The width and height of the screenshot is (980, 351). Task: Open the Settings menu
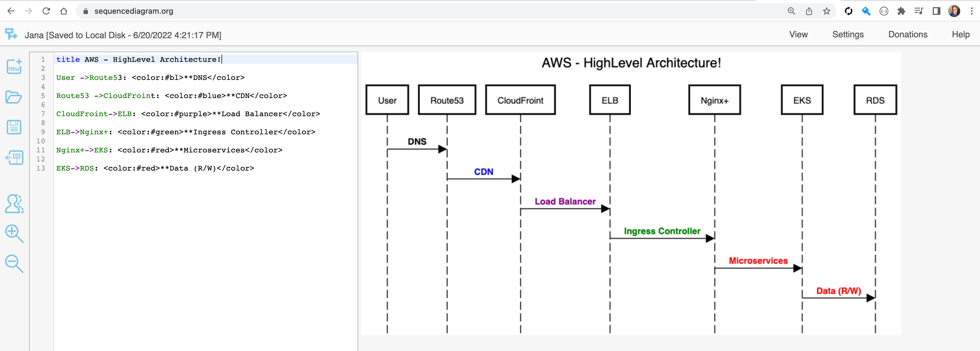pyautogui.click(x=848, y=35)
